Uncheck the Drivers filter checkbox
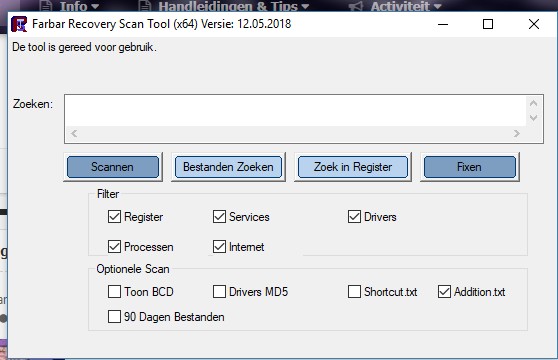Screen dimensions: 558x360 (354, 216)
